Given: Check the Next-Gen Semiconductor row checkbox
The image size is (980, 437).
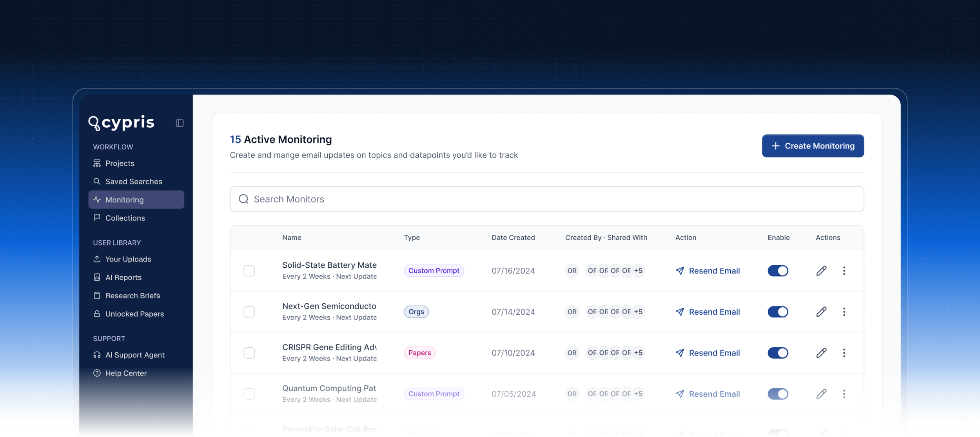Looking at the screenshot, I should pos(249,312).
